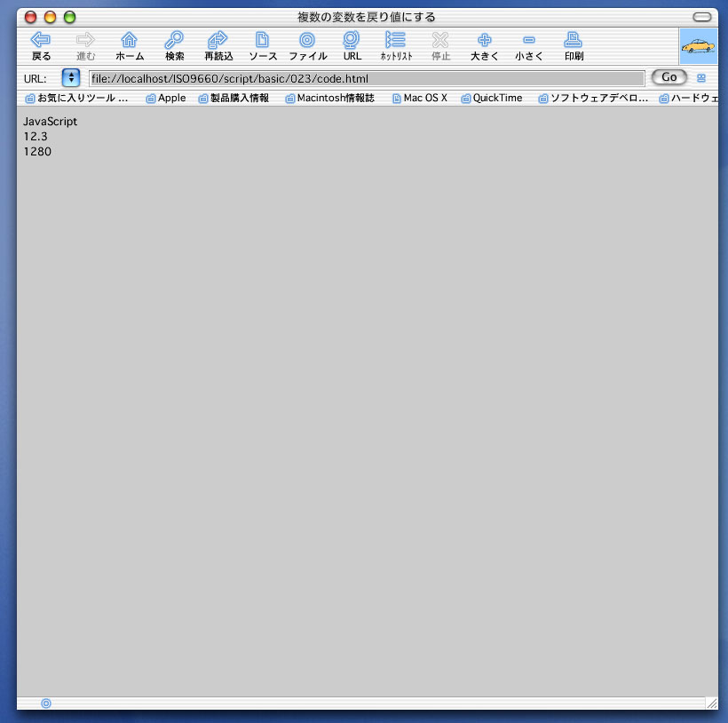Click the green zoom window button
728x723 pixels.
(69, 17)
